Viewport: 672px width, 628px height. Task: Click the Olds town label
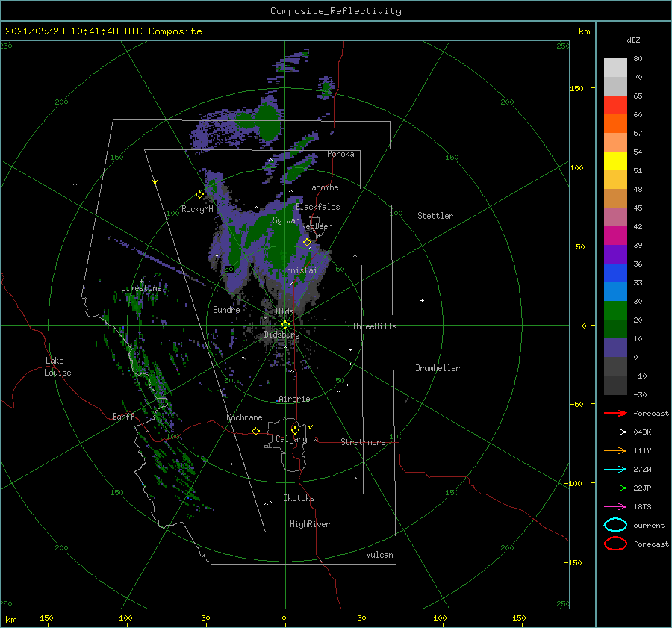pos(284,311)
